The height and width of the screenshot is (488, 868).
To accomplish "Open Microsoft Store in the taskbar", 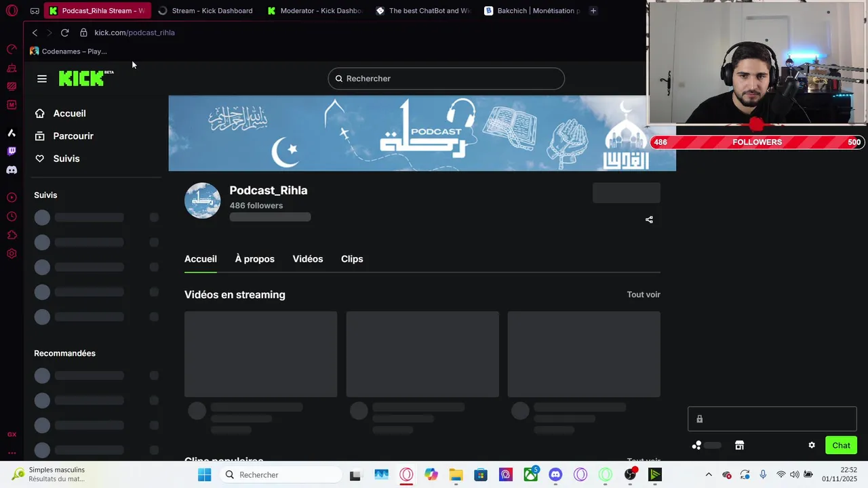I will pos(481,474).
